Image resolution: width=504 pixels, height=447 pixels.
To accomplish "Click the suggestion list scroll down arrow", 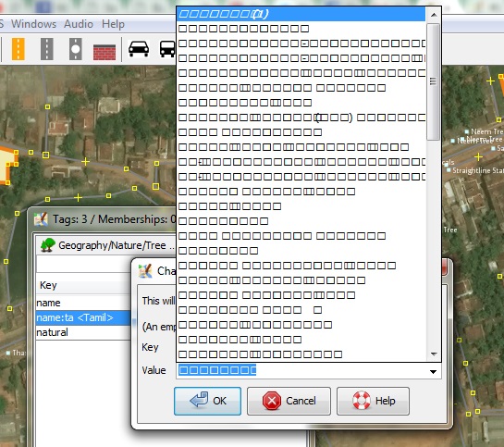I will [x=434, y=354].
